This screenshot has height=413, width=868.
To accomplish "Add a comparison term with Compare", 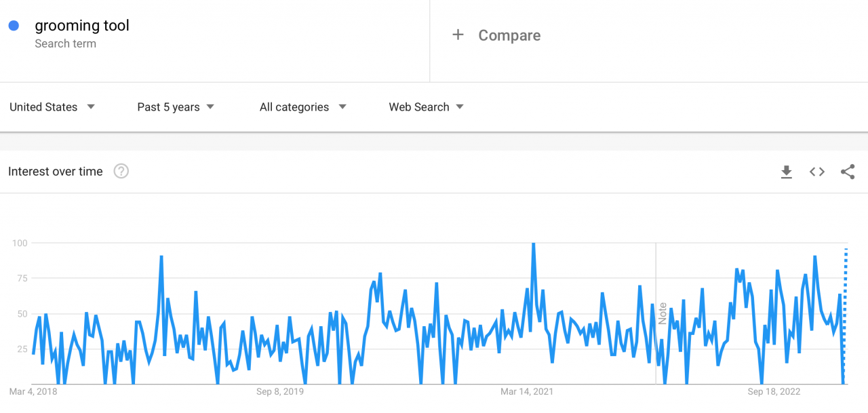I will pos(509,35).
